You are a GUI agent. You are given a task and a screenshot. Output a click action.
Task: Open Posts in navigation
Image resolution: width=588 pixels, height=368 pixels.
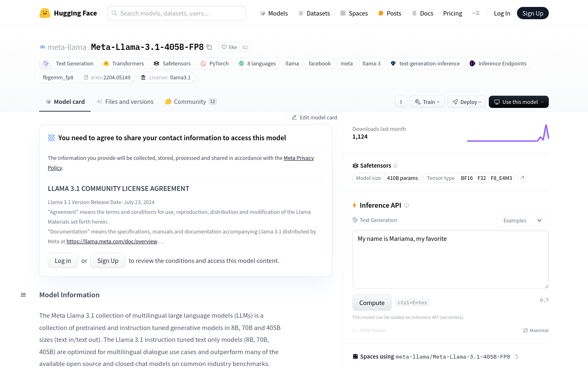point(390,13)
